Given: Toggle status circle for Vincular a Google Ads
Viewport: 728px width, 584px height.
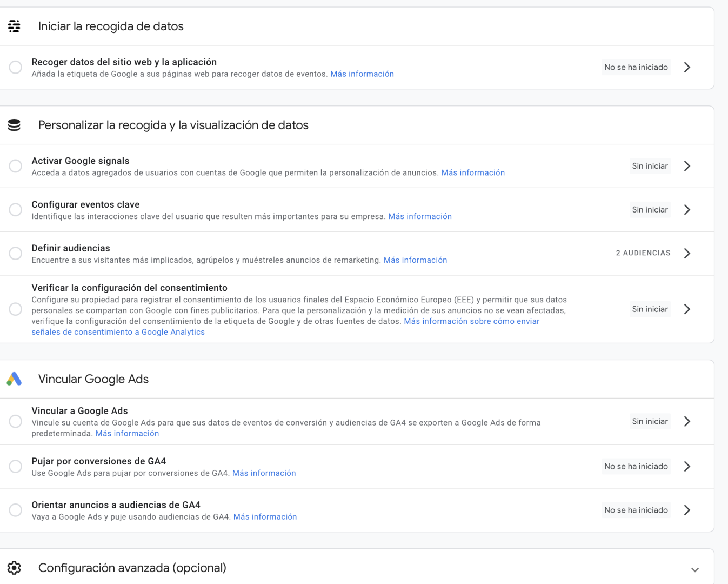Looking at the screenshot, I should pos(16,421).
